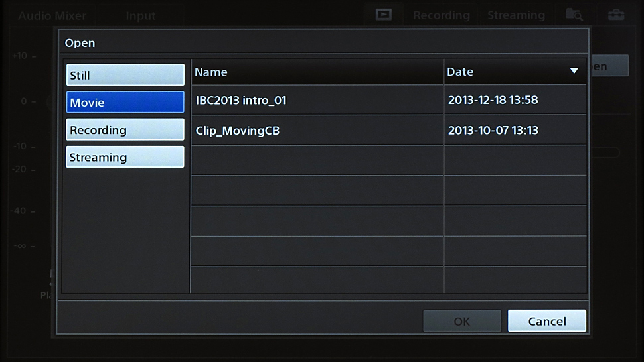The width and height of the screenshot is (644, 362).
Task: Sort files by Date column header
Action: [505, 72]
